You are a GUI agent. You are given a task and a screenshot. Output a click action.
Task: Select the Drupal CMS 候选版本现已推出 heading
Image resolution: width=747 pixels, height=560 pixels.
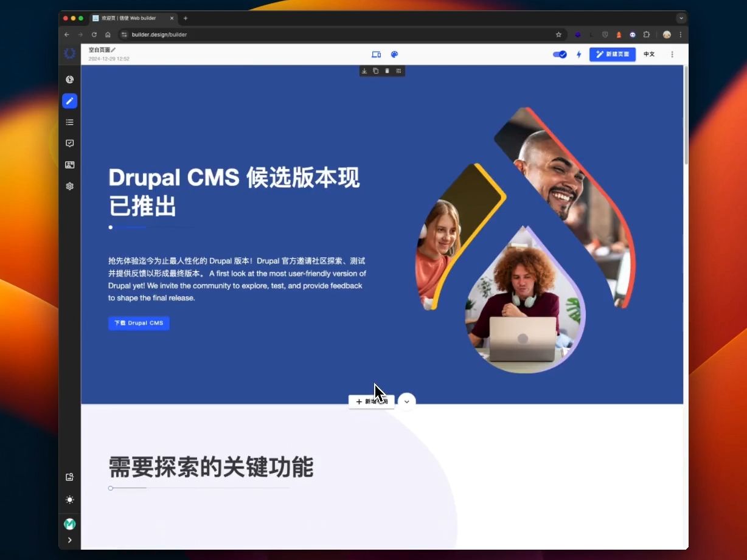pos(234,192)
